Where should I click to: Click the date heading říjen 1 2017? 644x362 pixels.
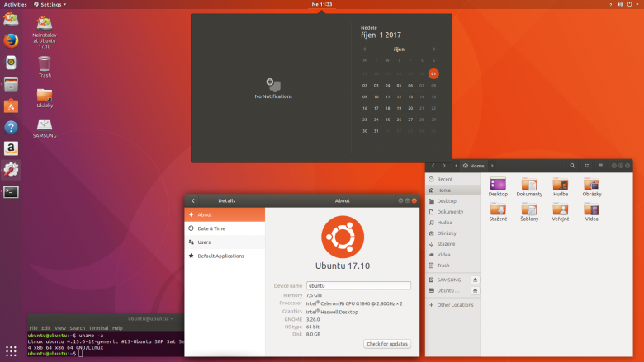(381, 35)
